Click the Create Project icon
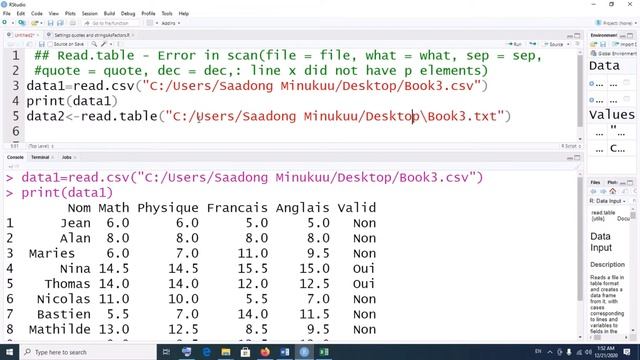640x360 pixels. tap(22, 23)
